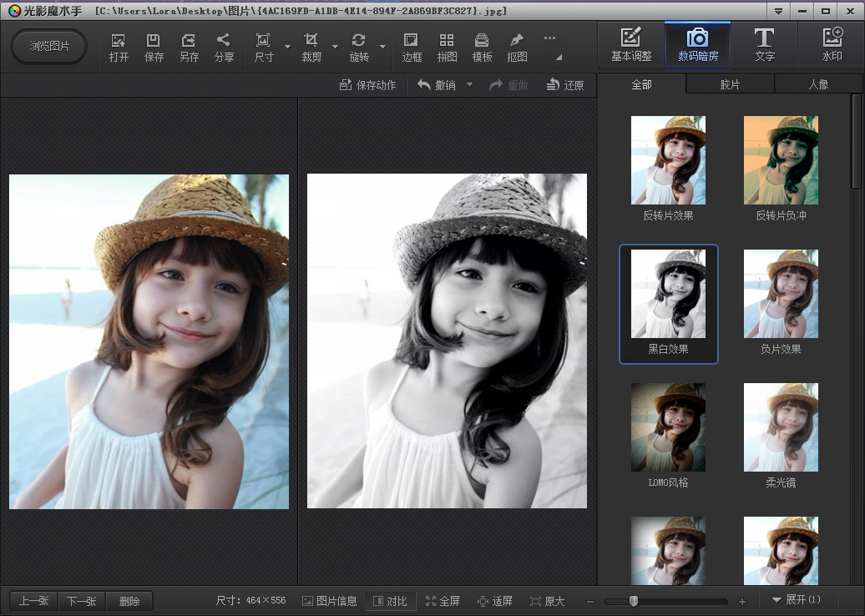Click the 保存 (Save) icon
The width and height of the screenshot is (865, 616).
[x=154, y=47]
